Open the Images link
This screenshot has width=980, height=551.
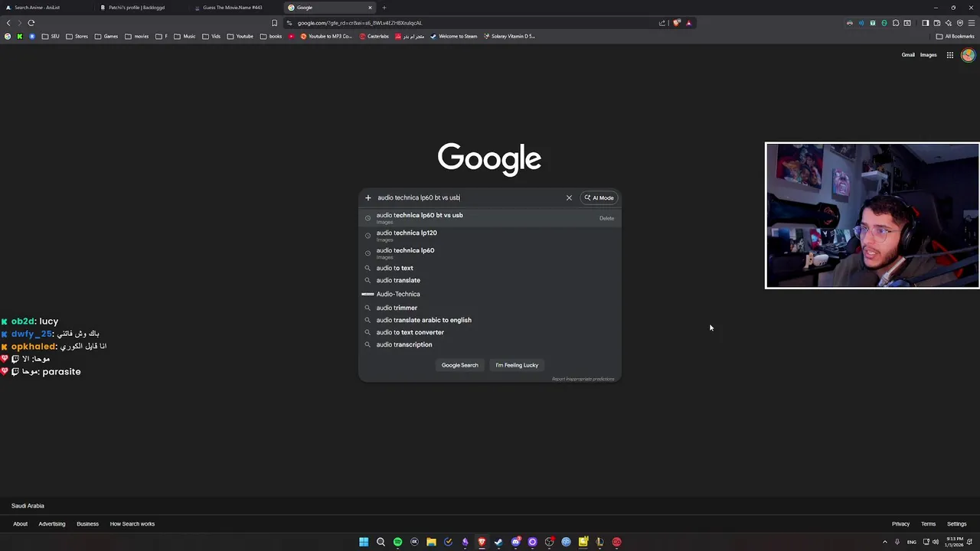point(929,55)
